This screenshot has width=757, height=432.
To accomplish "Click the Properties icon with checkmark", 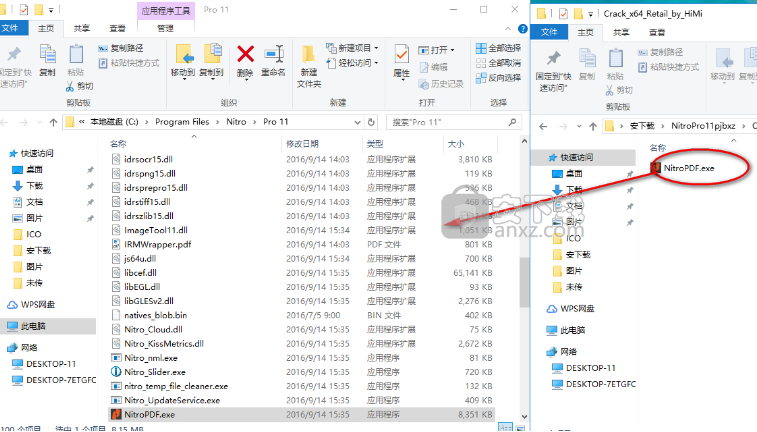I will pyautogui.click(x=401, y=55).
